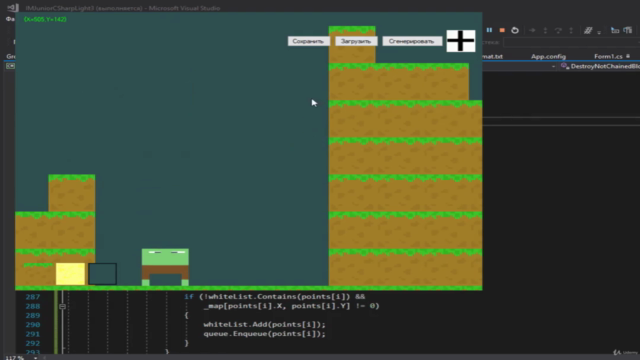
Task: Open the stack frame combo box
Action: coord(571,42)
